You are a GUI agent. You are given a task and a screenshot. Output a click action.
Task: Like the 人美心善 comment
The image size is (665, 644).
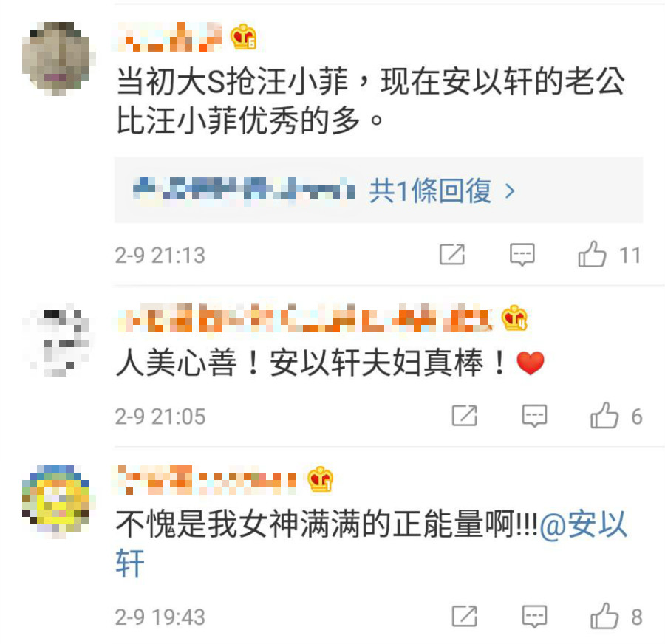(604, 416)
